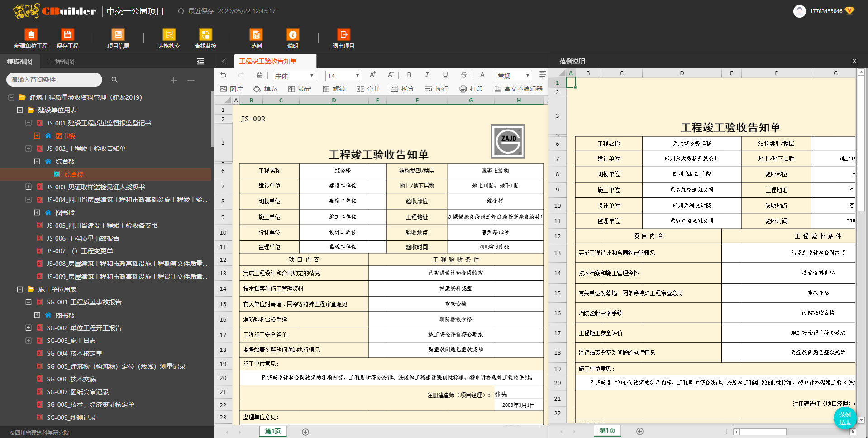Click 退出项目 exit project icon

tap(343, 39)
